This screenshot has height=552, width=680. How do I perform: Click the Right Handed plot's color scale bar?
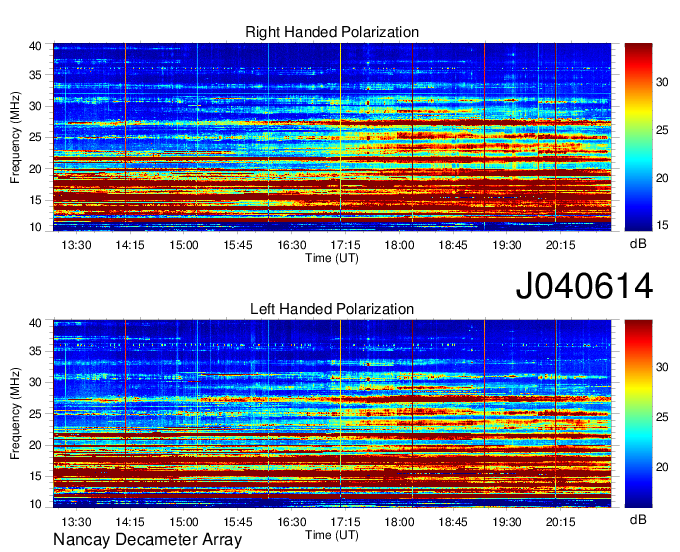(638, 137)
